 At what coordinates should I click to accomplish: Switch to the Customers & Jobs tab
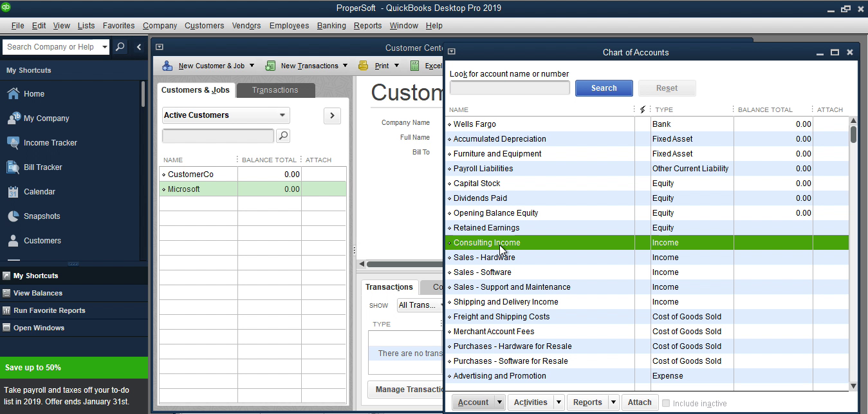click(196, 90)
